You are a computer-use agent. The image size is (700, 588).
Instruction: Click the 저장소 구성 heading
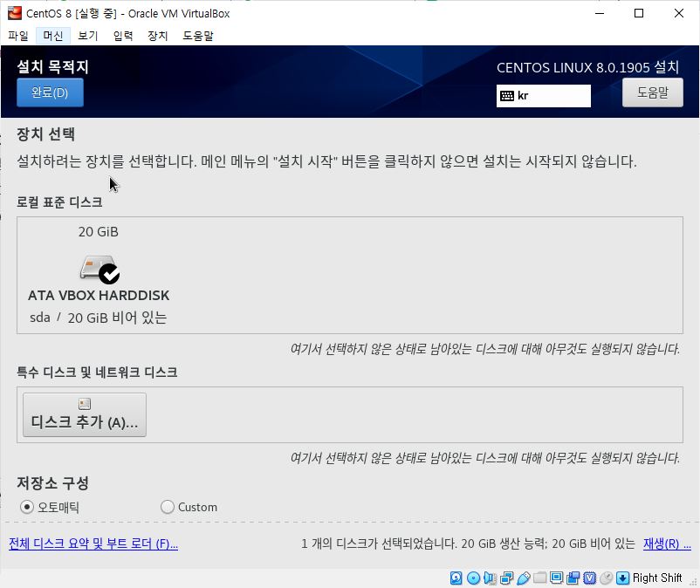(52, 482)
